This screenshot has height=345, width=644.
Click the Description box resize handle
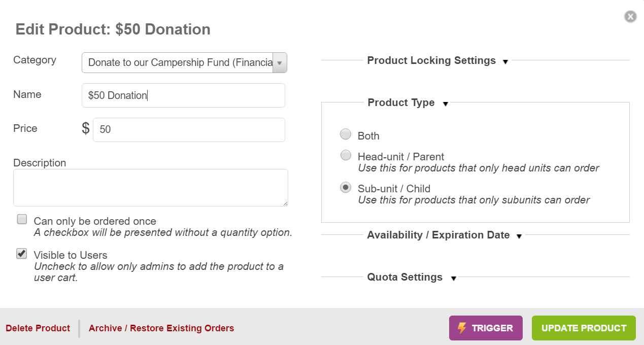pos(285,203)
